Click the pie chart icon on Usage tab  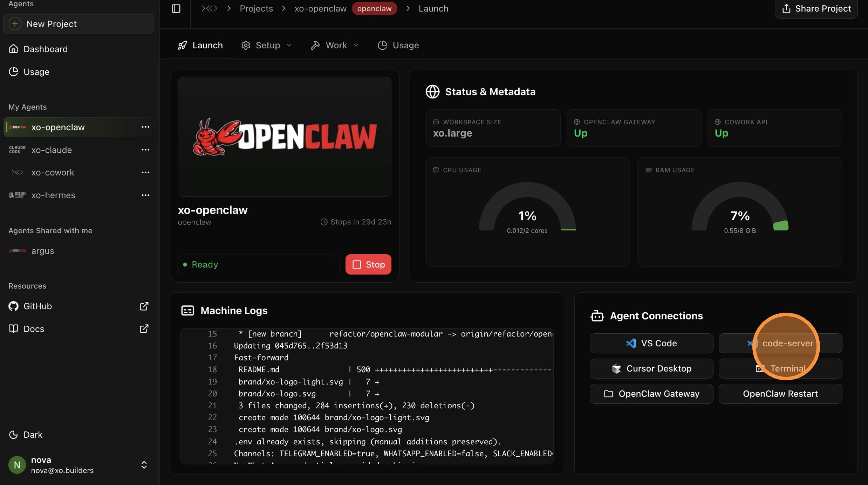382,45
